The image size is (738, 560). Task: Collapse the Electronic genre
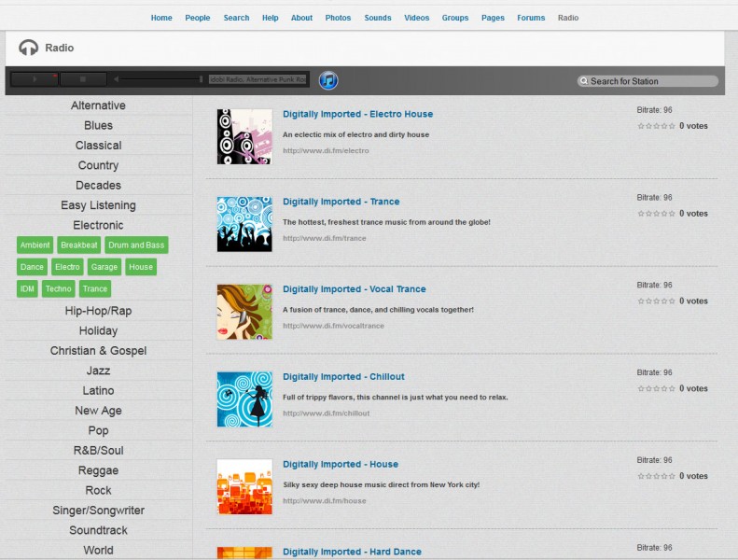[98, 225]
